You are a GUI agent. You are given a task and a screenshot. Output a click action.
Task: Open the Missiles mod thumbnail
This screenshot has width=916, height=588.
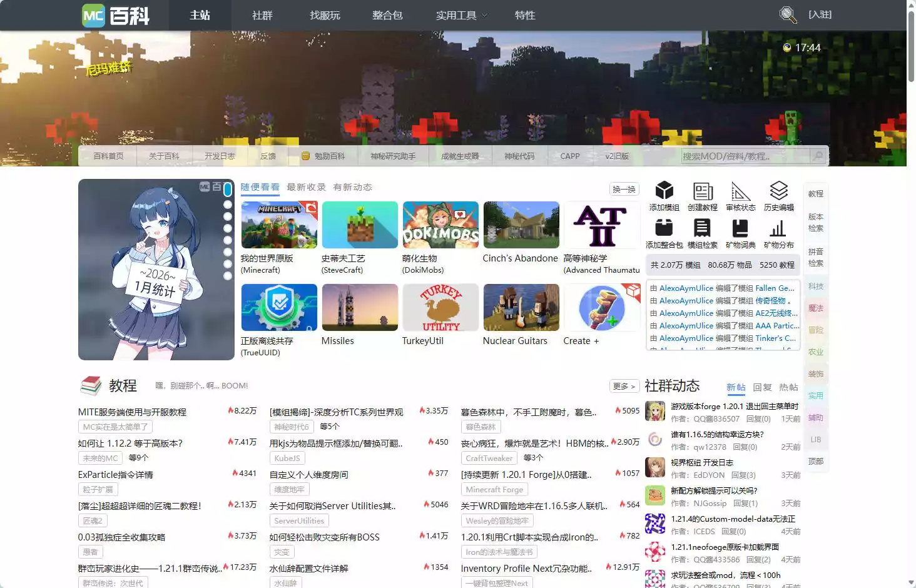point(360,307)
